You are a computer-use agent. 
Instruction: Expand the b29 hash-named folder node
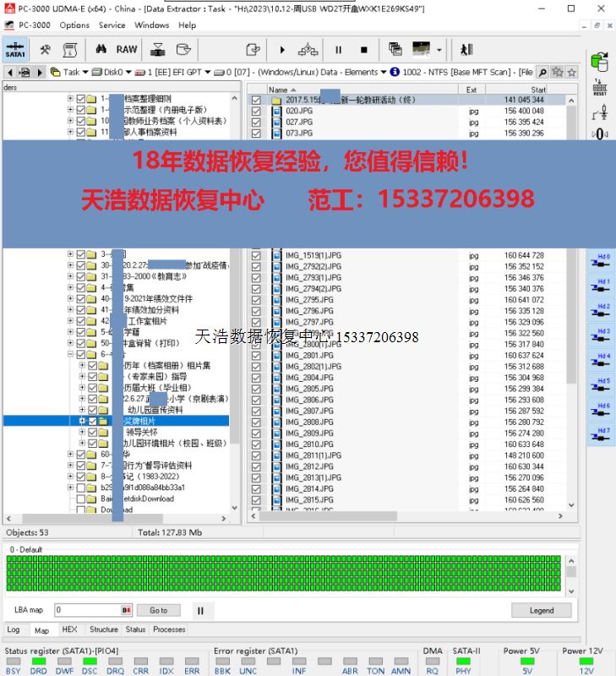[x=71, y=488]
